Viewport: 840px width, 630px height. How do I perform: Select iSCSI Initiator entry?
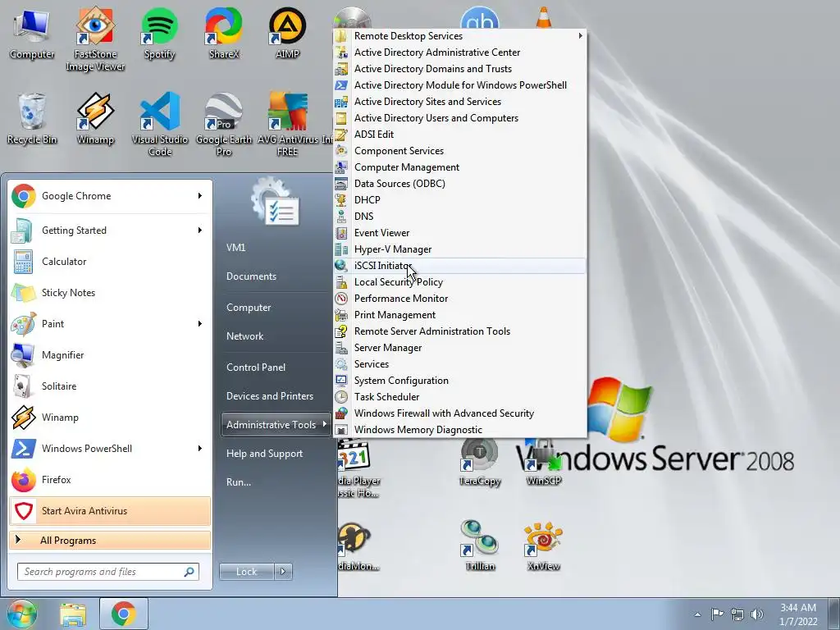pyautogui.click(x=459, y=265)
